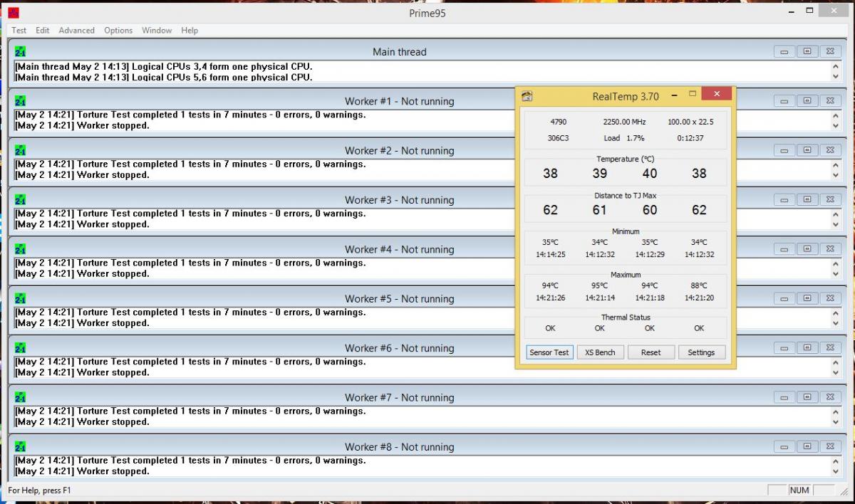This screenshot has height=504, width=855.
Task: Open the Test menu
Action: (x=19, y=31)
